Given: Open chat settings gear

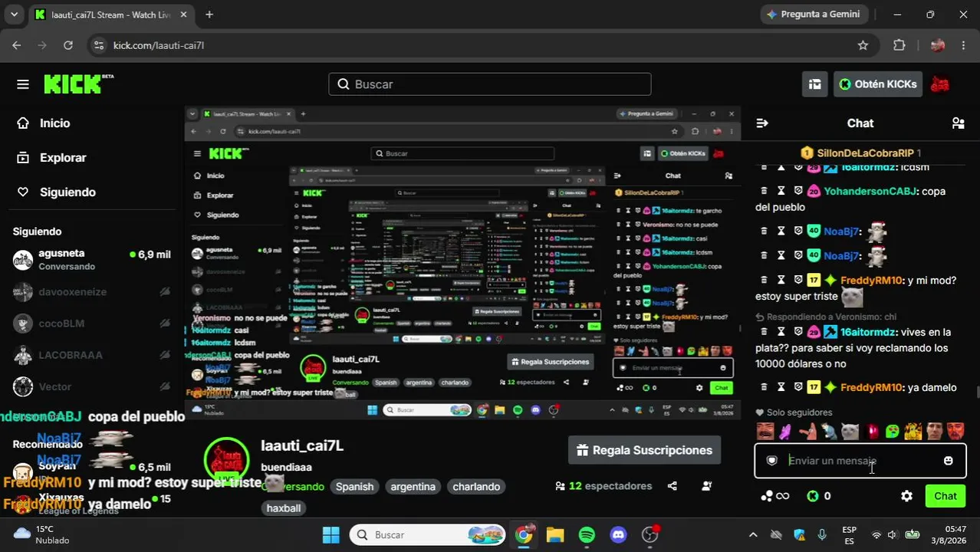Looking at the screenshot, I should 906,496.
